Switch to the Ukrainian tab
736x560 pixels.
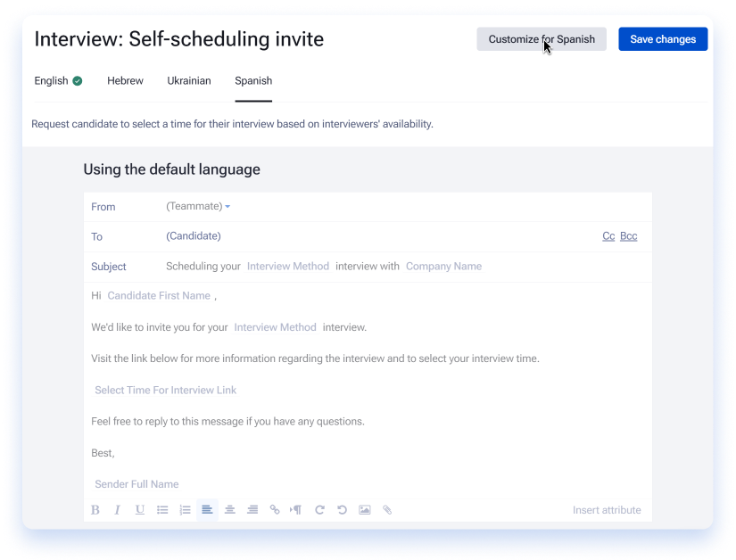pyautogui.click(x=189, y=80)
